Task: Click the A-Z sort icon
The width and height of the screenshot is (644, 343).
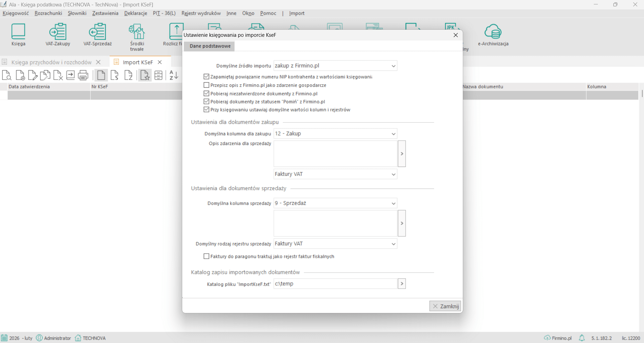Action: click(174, 75)
